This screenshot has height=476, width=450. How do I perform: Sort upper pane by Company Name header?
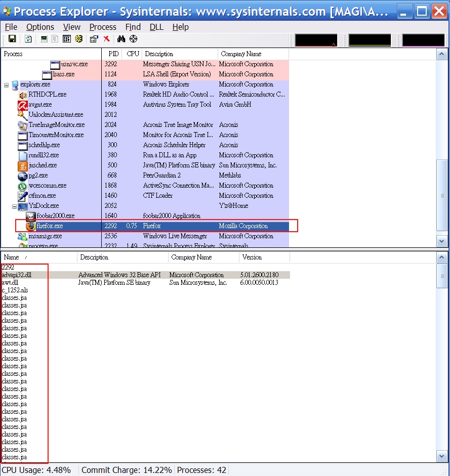point(253,54)
